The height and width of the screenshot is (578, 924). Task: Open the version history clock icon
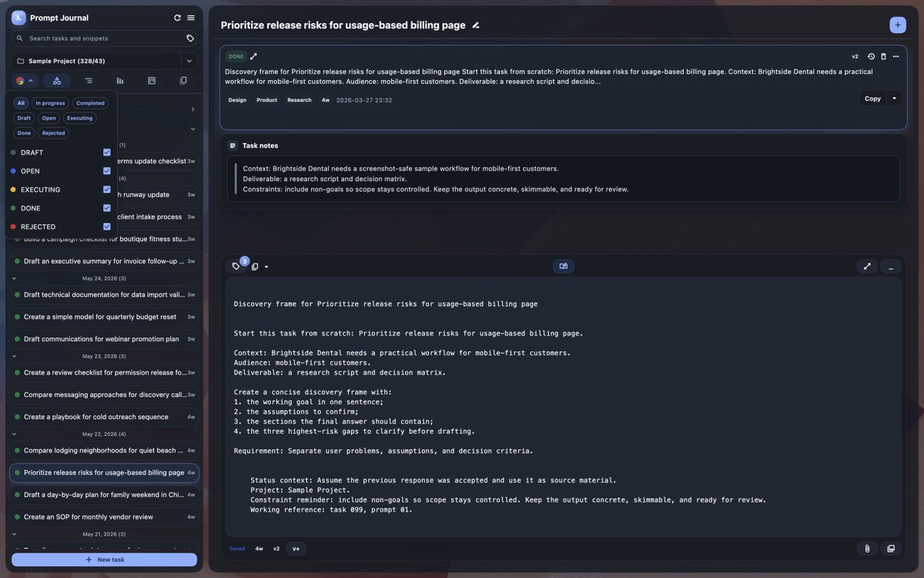871,56
